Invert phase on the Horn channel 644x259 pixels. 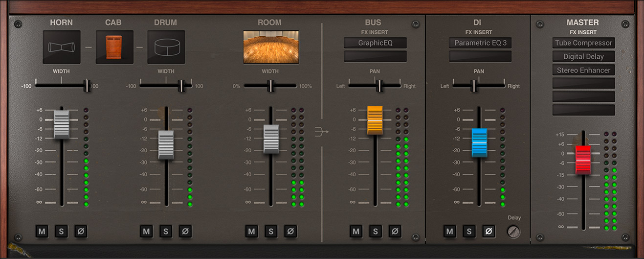coord(81,232)
